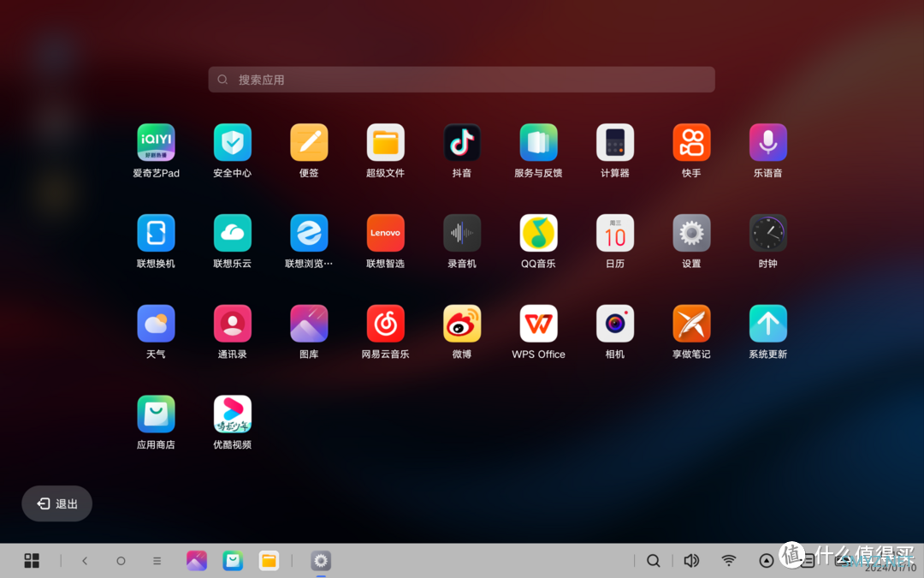Open the 设置 settings app in grid
The image size is (924, 578).
(692, 233)
